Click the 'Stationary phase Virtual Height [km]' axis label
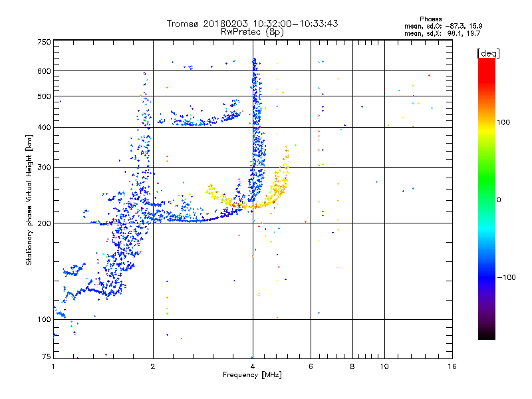Image resolution: width=532 pixels, height=399 pixels. [x=29, y=200]
